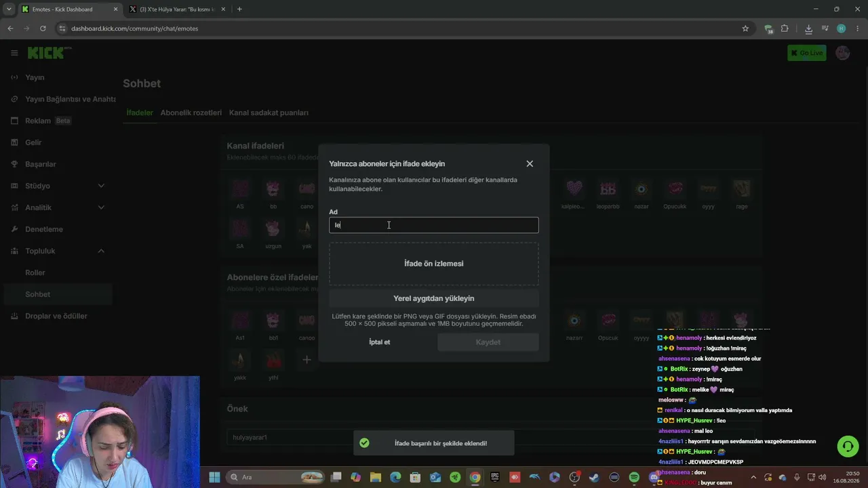Switch to the X'te Hülya Yaran browser tab

[176, 9]
